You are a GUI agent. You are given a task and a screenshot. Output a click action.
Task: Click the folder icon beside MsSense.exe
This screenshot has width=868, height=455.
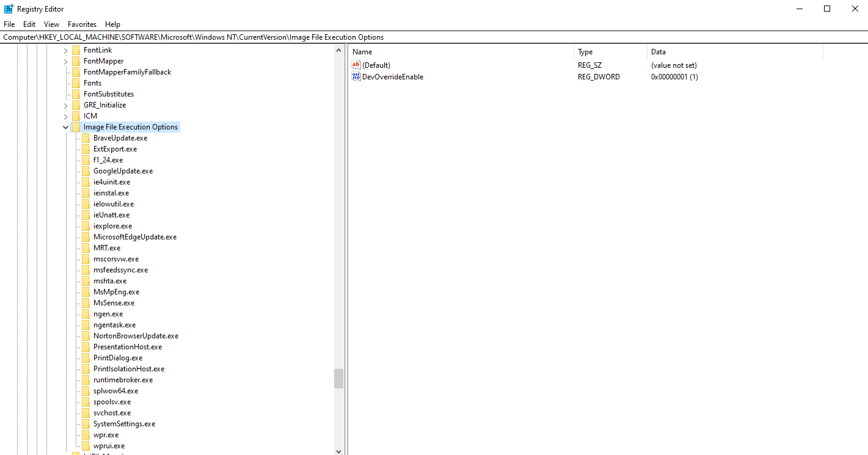[x=86, y=303]
